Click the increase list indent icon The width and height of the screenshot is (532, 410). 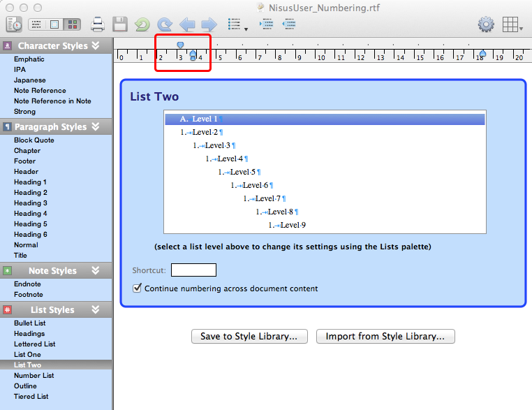pos(267,24)
